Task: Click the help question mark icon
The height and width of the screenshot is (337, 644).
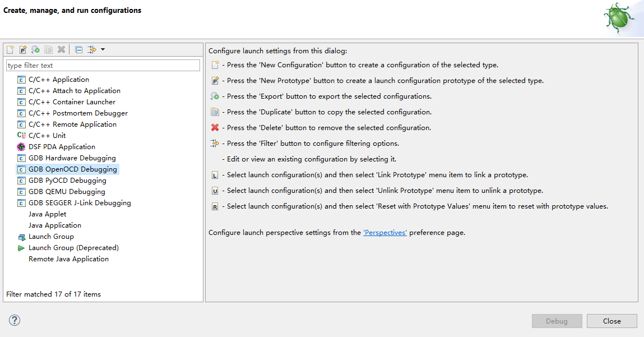Action: [15, 320]
